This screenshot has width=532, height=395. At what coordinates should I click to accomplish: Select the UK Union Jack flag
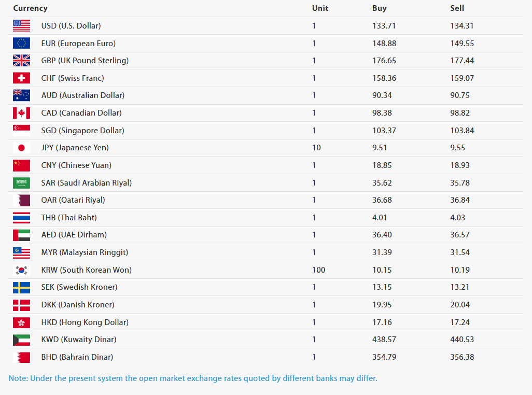21,61
